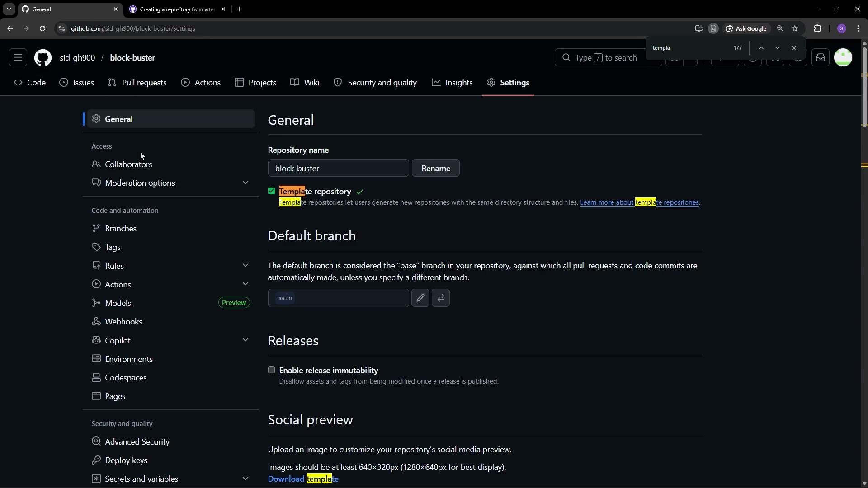Image resolution: width=868 pixels, height=488 pixels.
Task: Go to GitHub home via Octocat logo
Action: [43, 57]
